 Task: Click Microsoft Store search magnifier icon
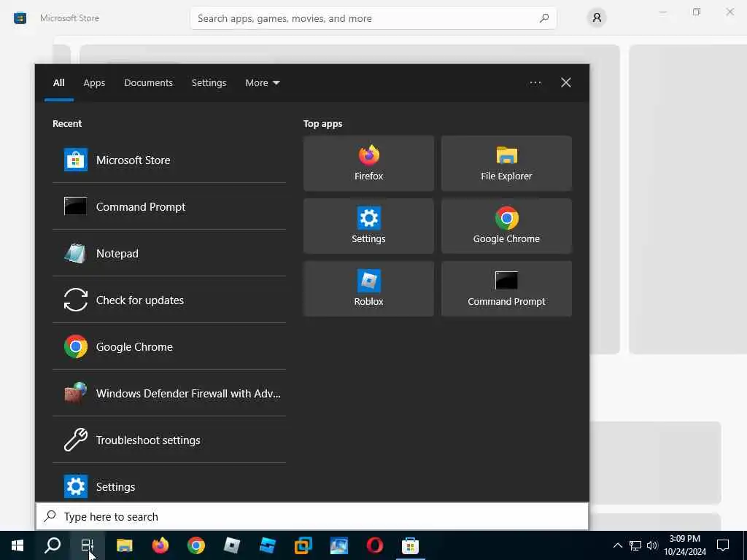click(544, 18)
